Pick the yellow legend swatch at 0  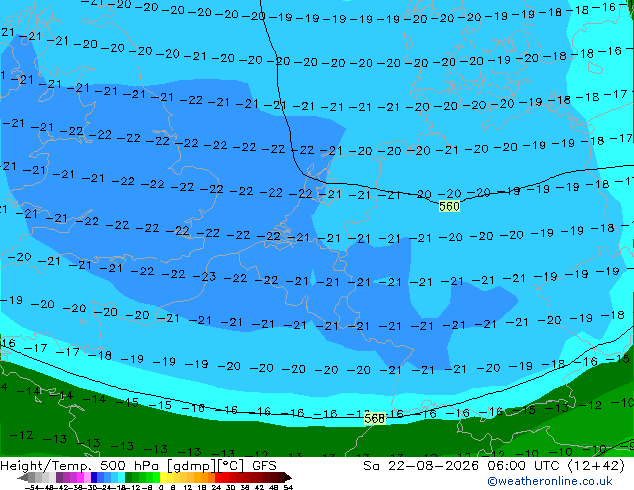(164, 477)
